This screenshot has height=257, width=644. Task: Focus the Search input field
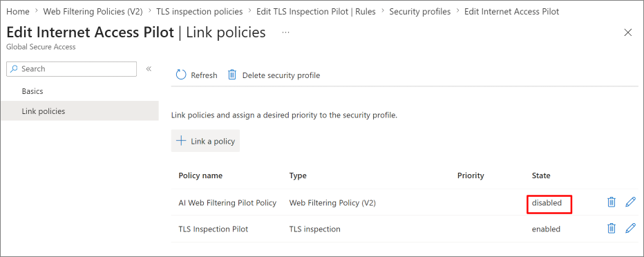click(71, 68)
